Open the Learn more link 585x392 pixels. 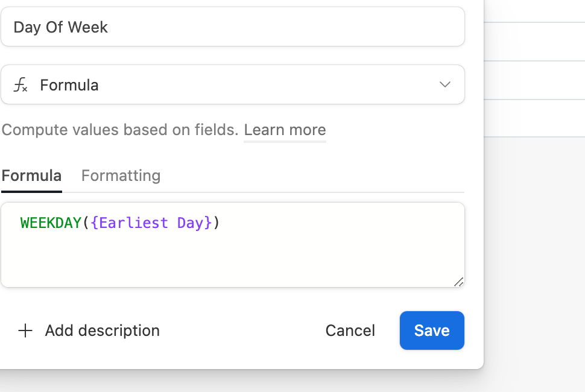tap(285, 130)
